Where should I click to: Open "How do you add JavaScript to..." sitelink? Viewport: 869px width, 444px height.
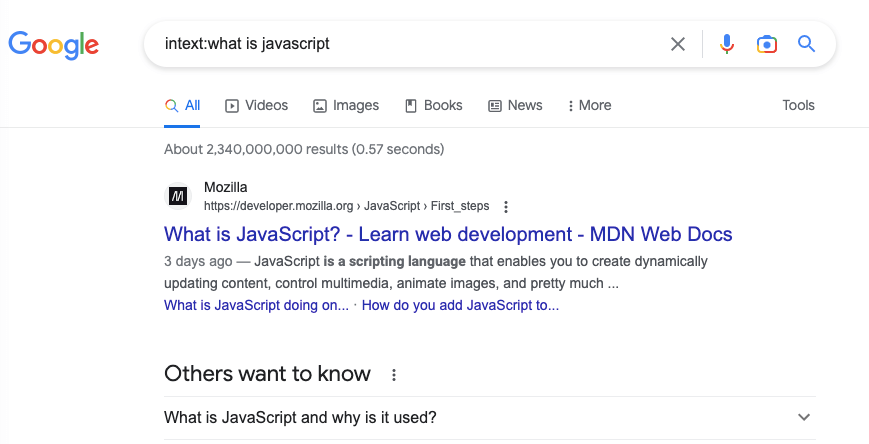[x=460, y=306]
